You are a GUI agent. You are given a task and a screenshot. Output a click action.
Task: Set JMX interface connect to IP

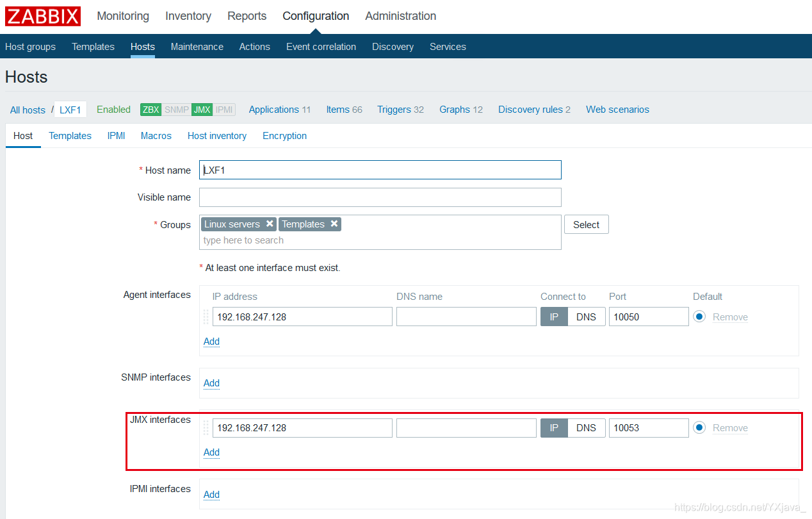(x=554, y=427)
